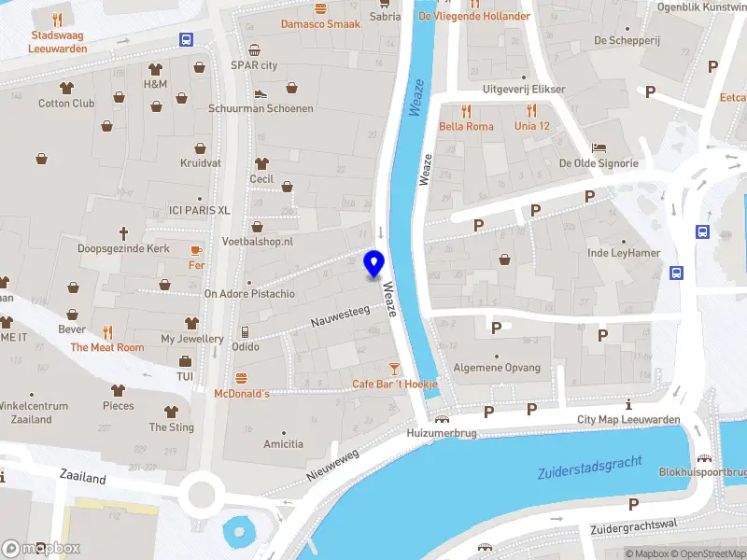Open the Mapbox logo link

click(40, 549)
